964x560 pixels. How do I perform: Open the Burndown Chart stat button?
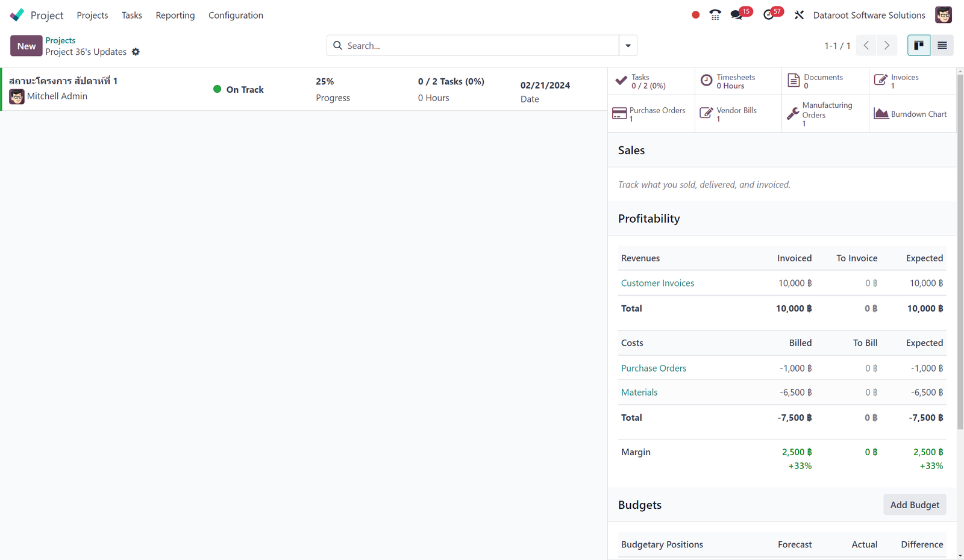click(912, 114)
